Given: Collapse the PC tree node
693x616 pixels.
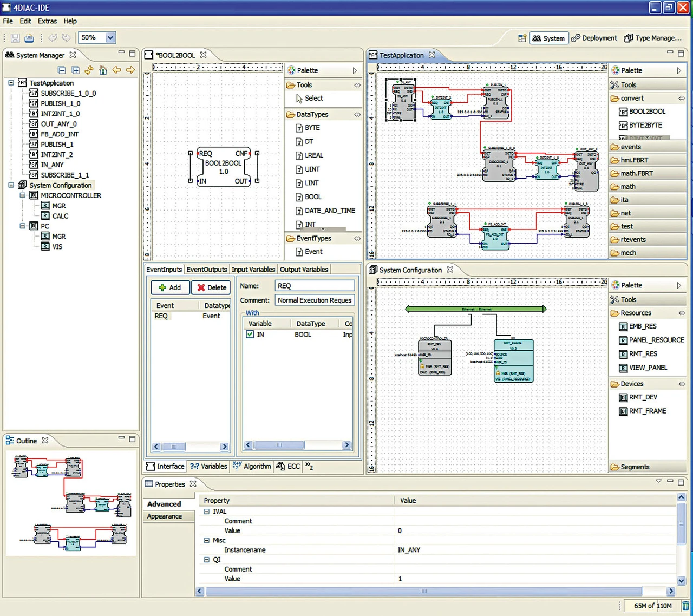Looking at the screenshot, I should click(x=22, y=226).
